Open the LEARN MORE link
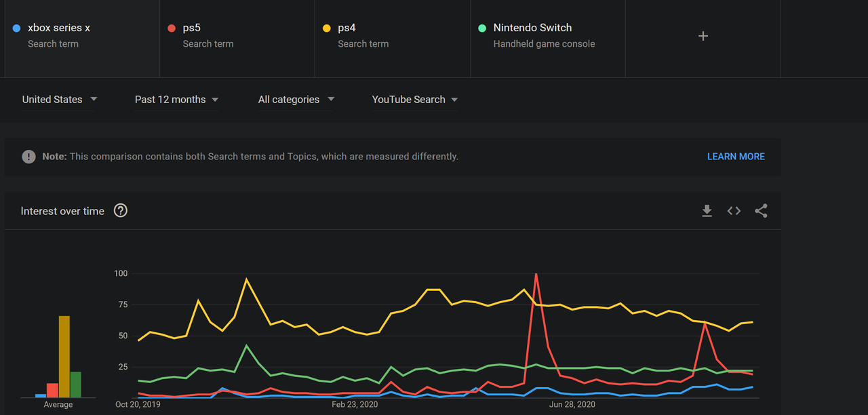Viewport: 868px width, 415px height. tap(736, 157)
